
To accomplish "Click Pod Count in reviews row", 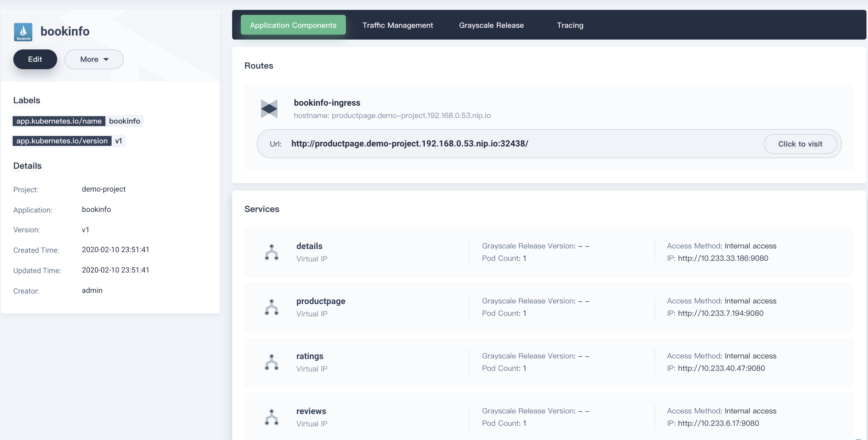I will pyautogui.click(x=504, y=423).
